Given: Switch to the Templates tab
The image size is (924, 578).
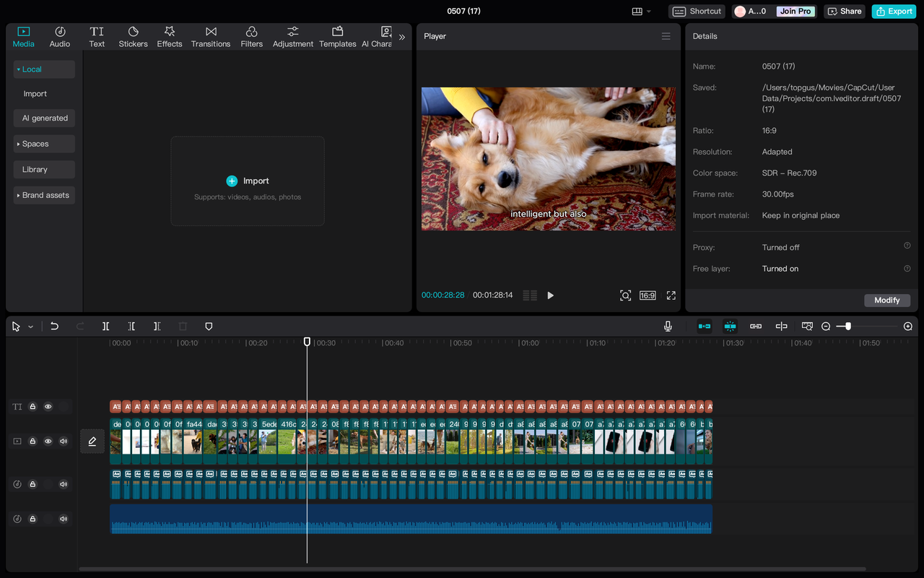Looking at the screenshot, I should click(x=337, y=36).
